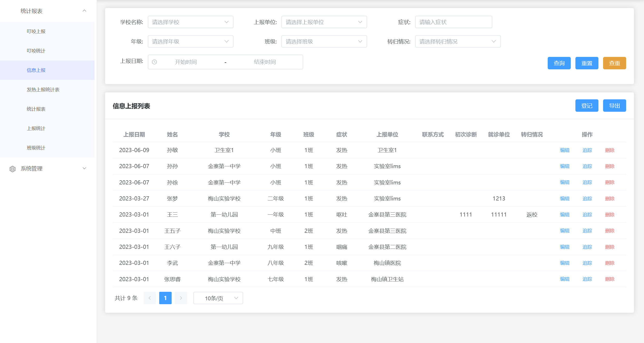
Task: Track the 孙孙 record
Action: coord(587,166)
